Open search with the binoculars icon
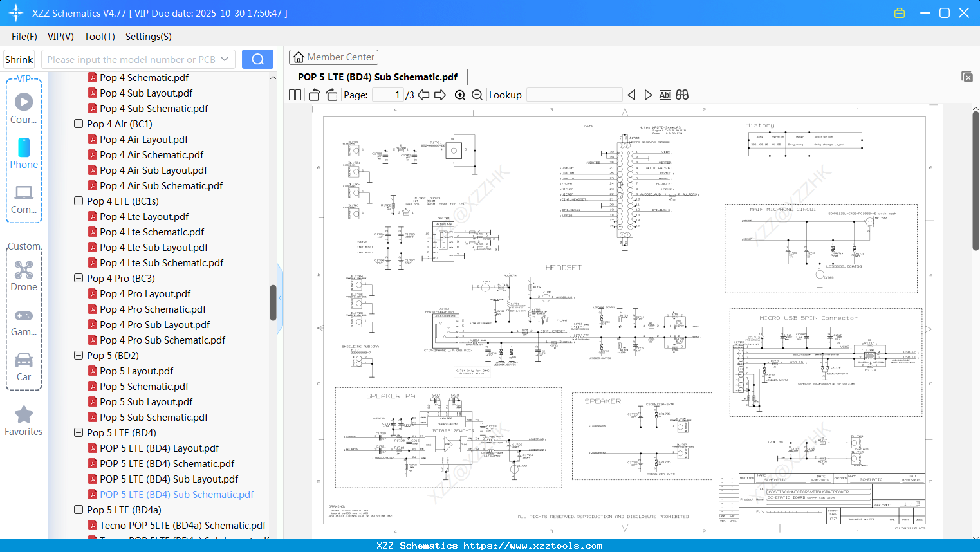980x552 pixels. [681, 95]
